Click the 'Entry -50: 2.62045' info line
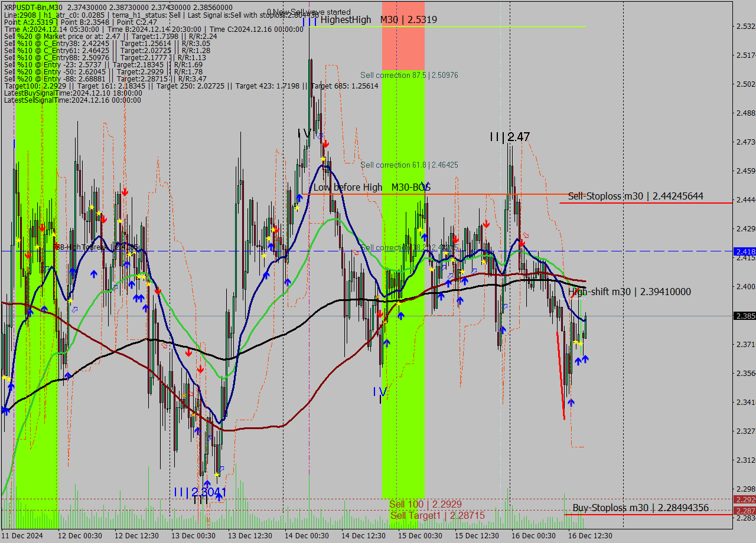 [x=103, y=71]
